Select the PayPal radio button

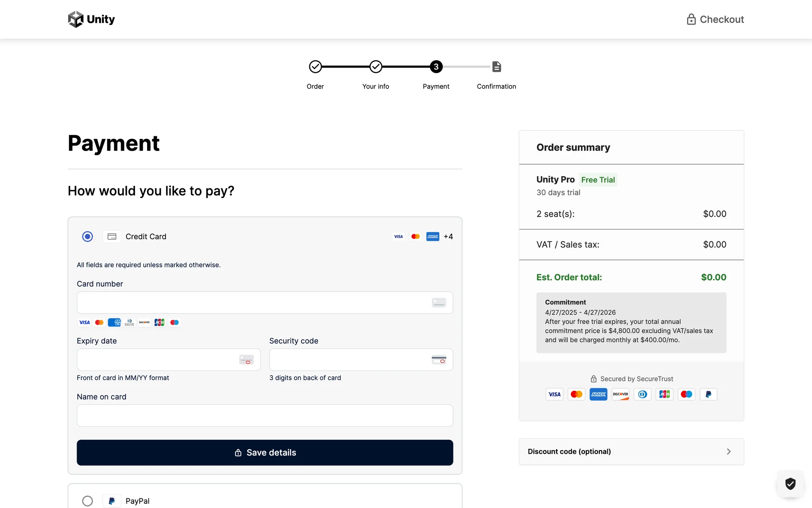coord(88,501)
